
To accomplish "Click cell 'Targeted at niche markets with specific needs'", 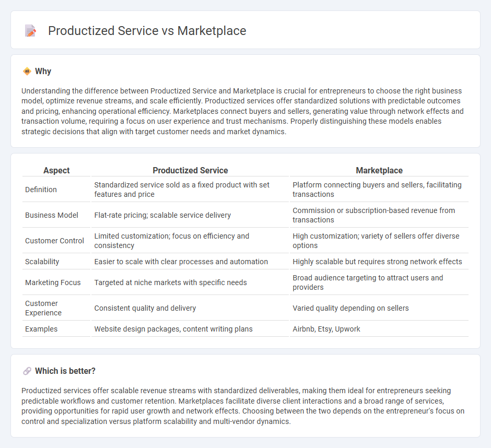I will point(190,282).
